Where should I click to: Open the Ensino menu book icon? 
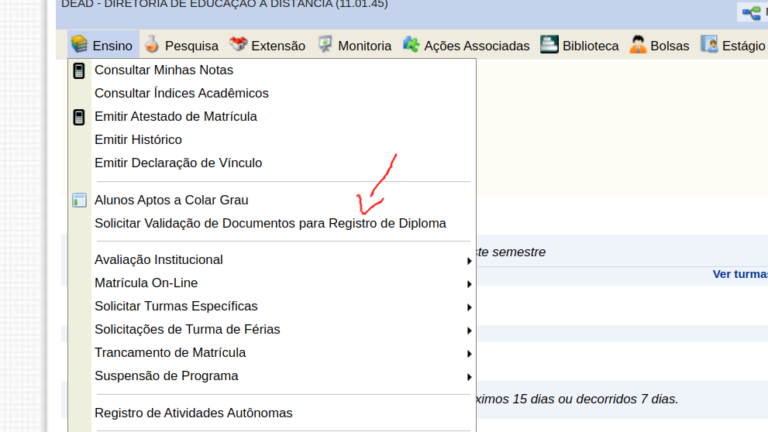tap(79, 44)
